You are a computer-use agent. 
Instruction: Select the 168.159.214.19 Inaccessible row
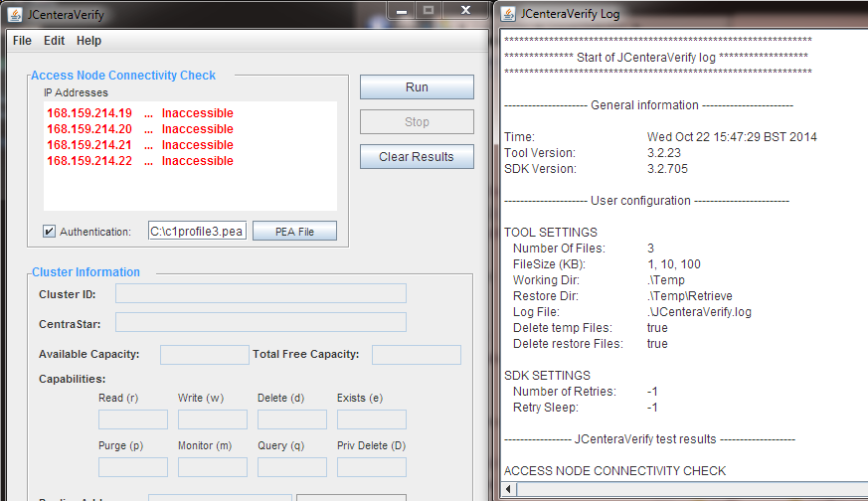(x=140, y=113)
